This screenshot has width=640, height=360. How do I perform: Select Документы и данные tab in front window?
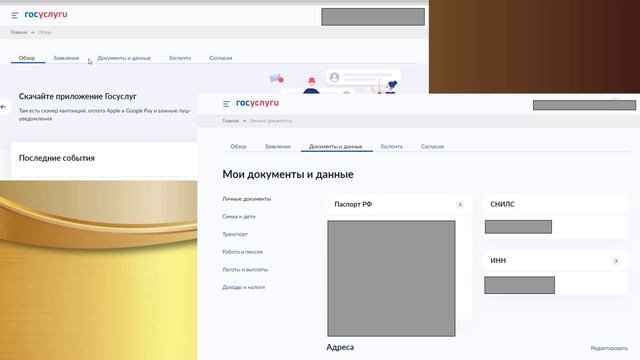(336, 146)
